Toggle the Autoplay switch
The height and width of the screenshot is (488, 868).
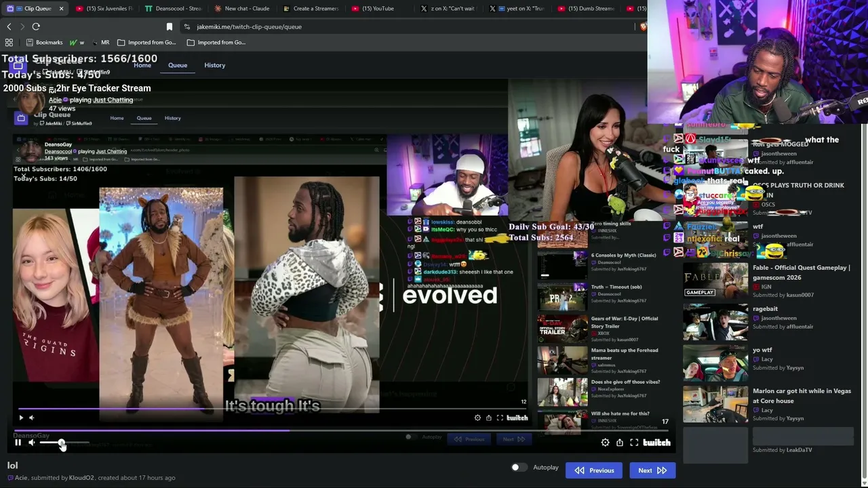(x=519, y=468)
